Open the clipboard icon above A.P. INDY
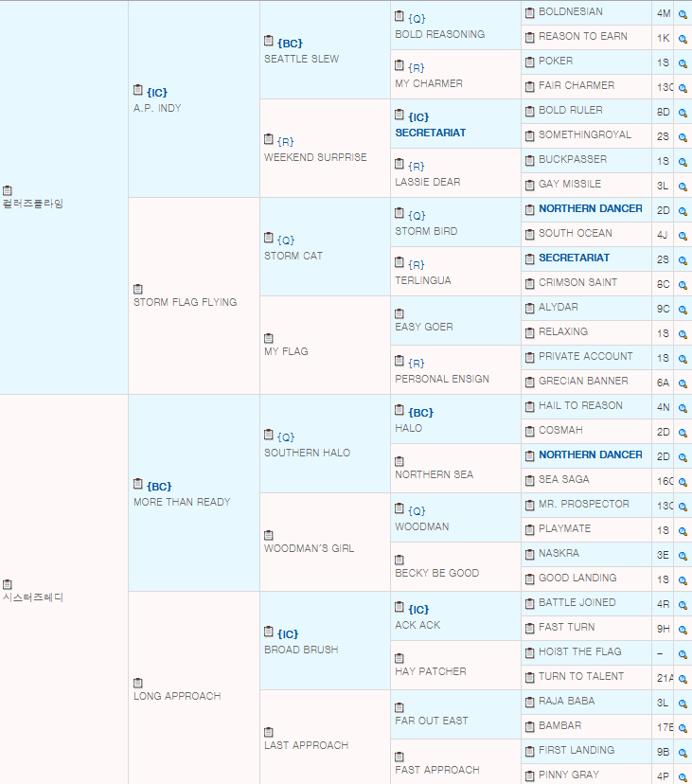The width and height of the screenshot is (692, 784). [138, 91]
